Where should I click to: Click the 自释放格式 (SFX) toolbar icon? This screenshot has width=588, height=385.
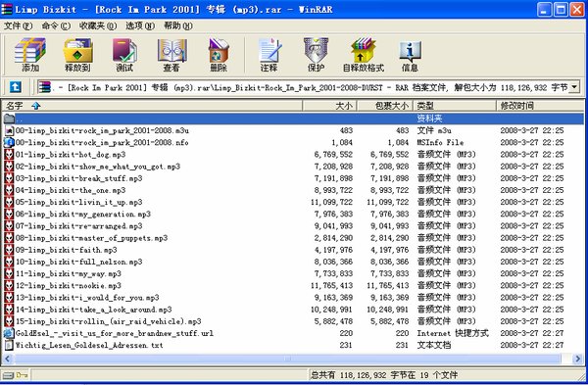363,55
